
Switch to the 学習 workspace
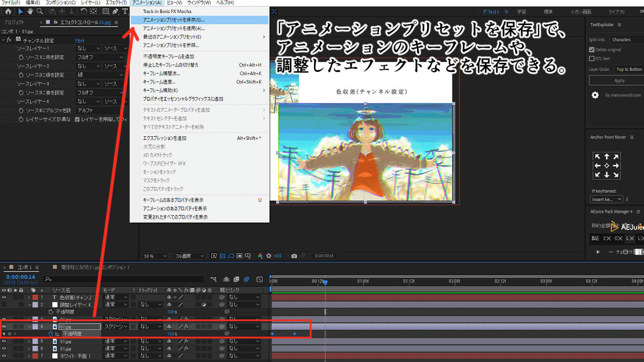tap(522, 11)
